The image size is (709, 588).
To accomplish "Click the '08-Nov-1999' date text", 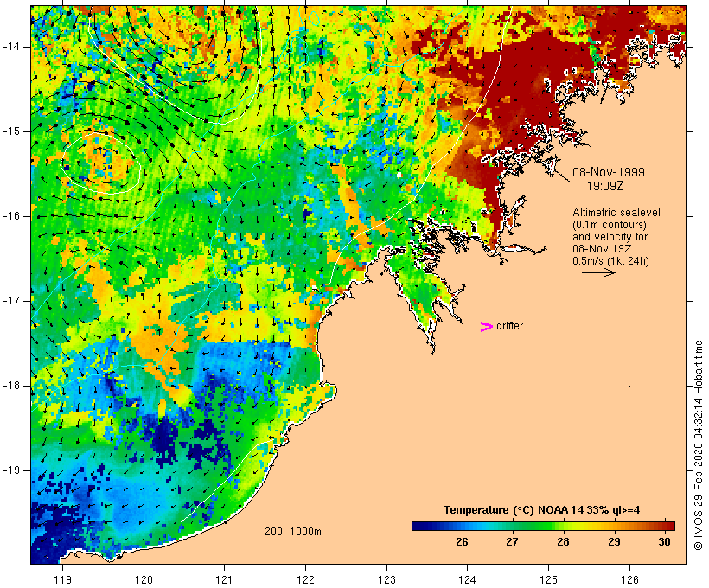I will tap(609, 172).
